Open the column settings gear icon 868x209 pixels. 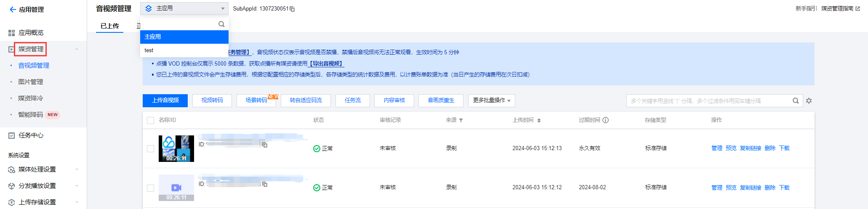click(809, 101)
